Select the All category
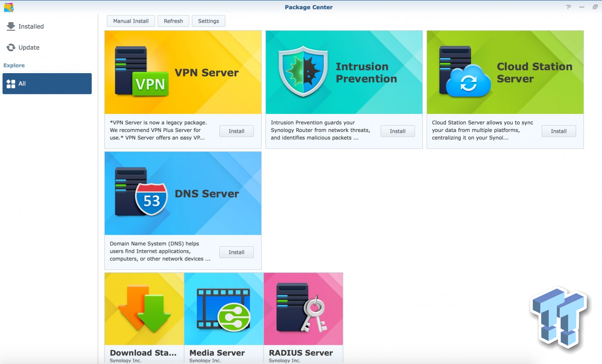Image resolution: width=602 pixels, height=364 pixels. coord(47,83)
